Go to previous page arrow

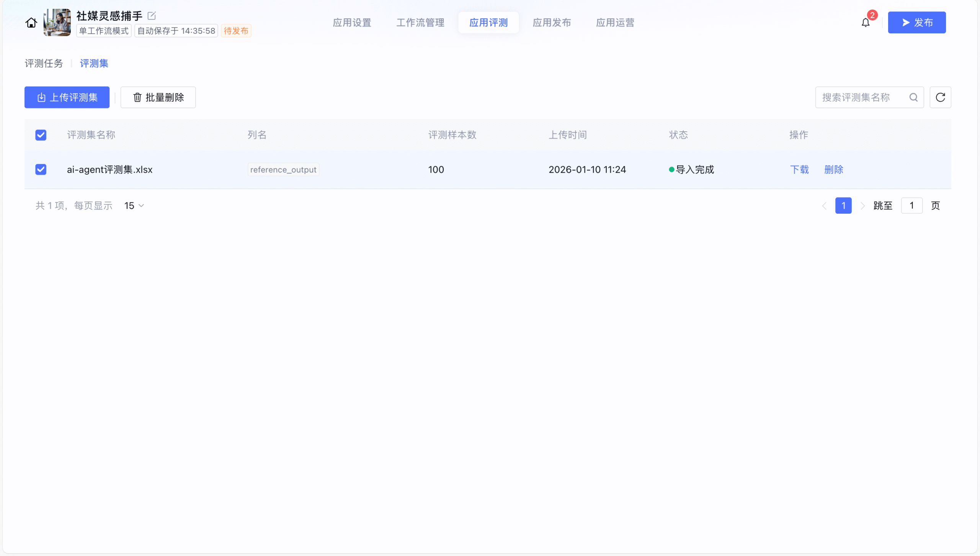(824, 206)
